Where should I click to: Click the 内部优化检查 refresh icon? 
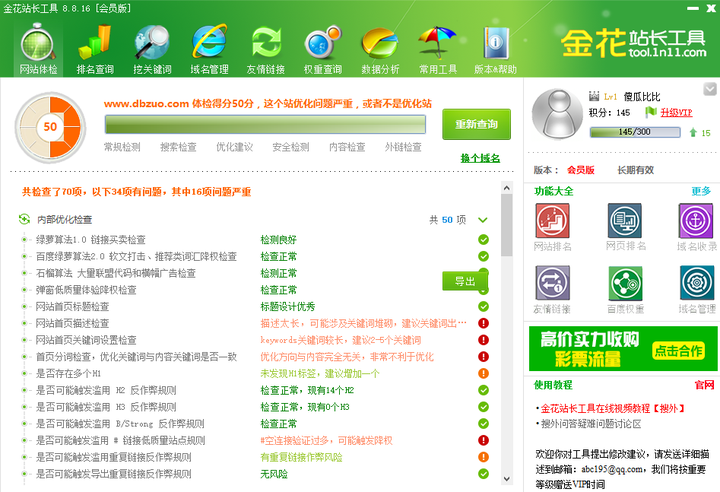coord(24,219)
